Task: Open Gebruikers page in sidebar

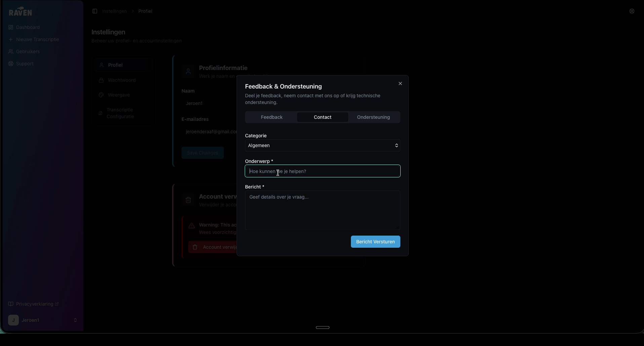Action: 28,51
